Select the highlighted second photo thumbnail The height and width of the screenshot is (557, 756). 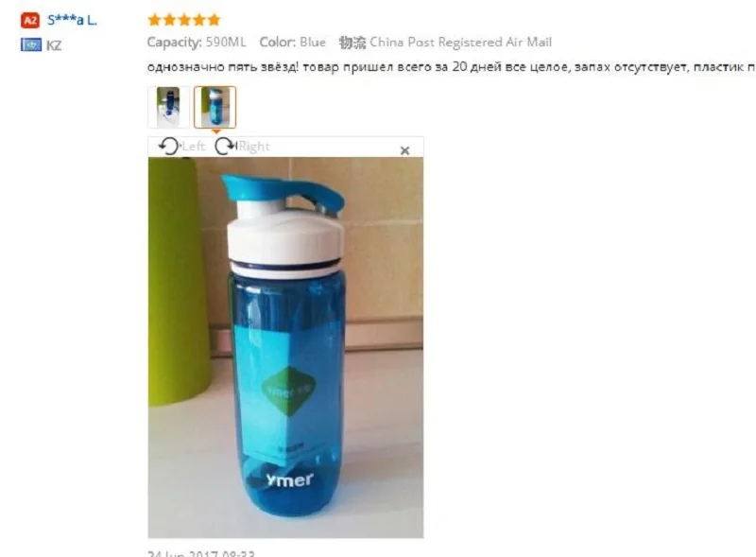click(215, 107)
